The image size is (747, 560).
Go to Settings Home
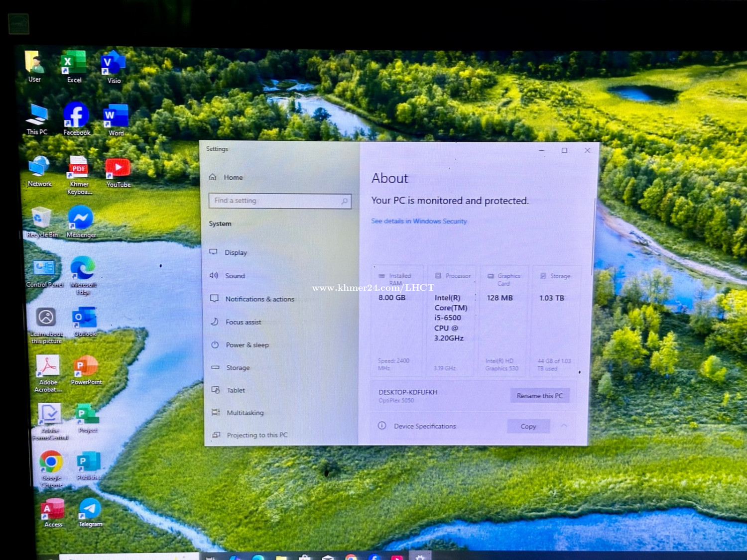(233, 177)
